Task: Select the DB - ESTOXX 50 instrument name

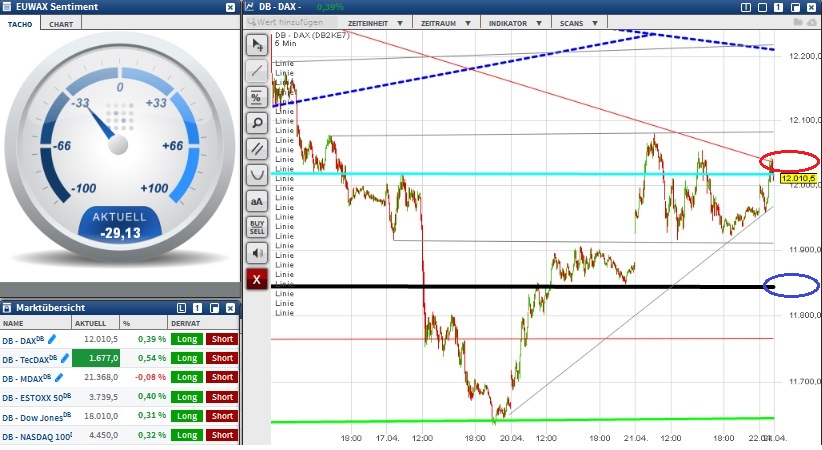Action: 37,398
